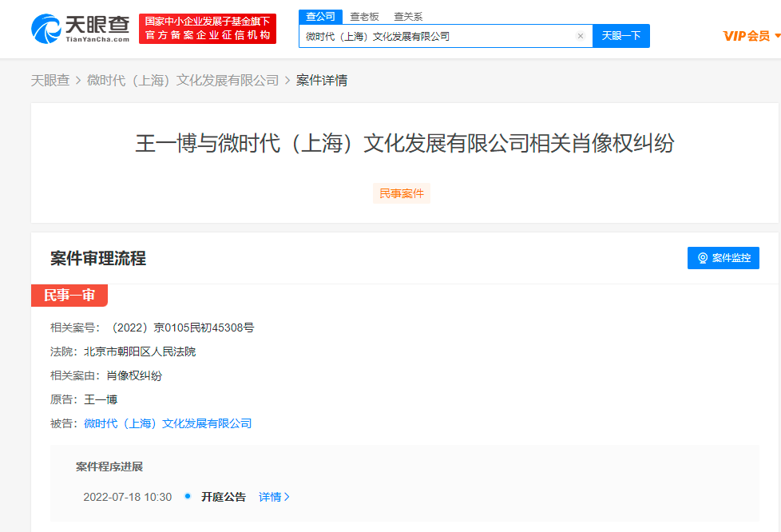Click the court name 北京市朝阳区人民法院

[140, 351]
